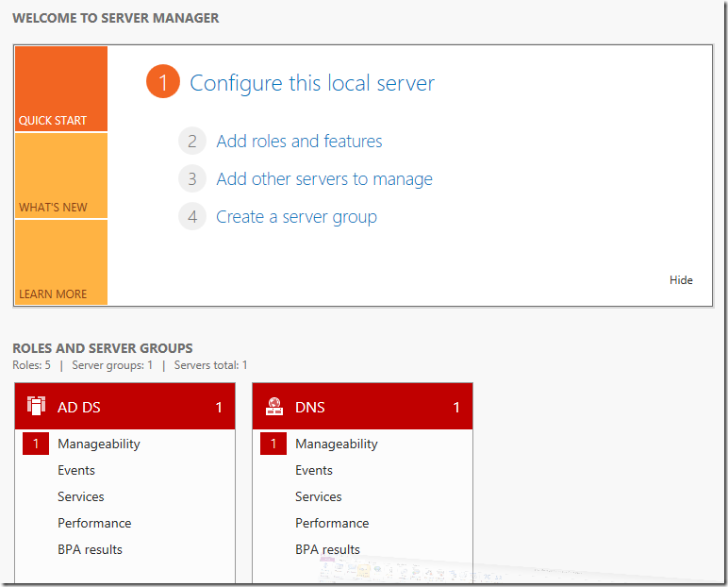Show BPA results for DNS
The height and width of the screenshot is (587, 728).
click(x=327, y=549)
